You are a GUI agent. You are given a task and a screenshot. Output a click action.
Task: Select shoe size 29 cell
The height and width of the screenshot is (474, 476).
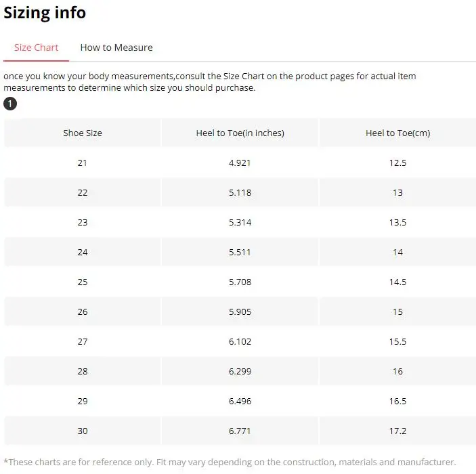(x=83, y=402)
